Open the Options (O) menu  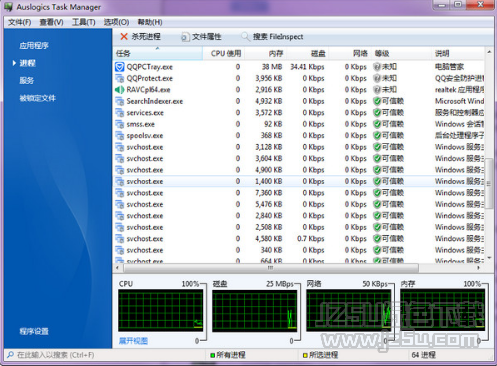116,22
